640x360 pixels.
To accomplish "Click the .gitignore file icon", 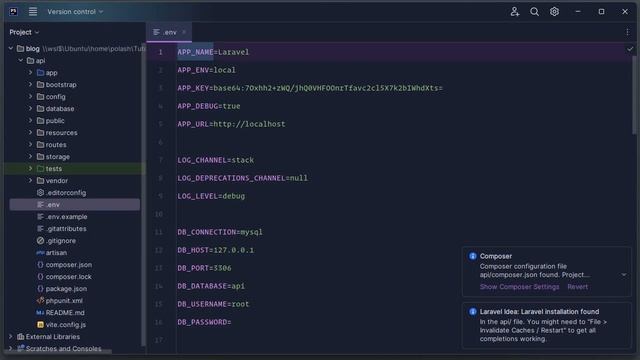I will (40, 241).
